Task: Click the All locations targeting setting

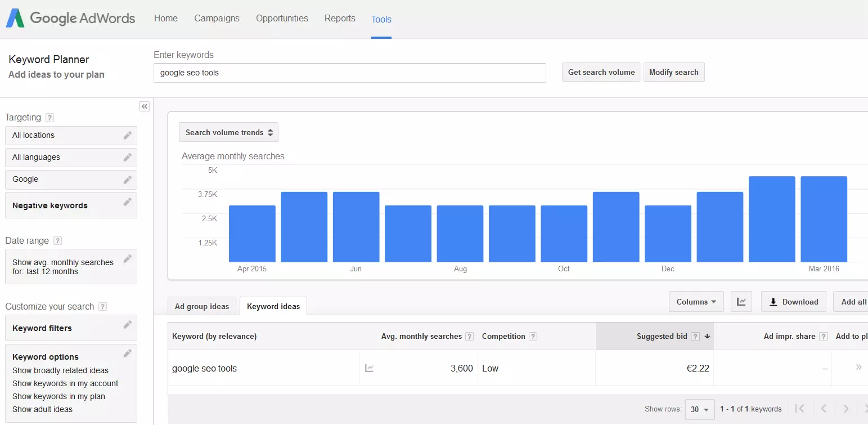Action: pos(71,135)
